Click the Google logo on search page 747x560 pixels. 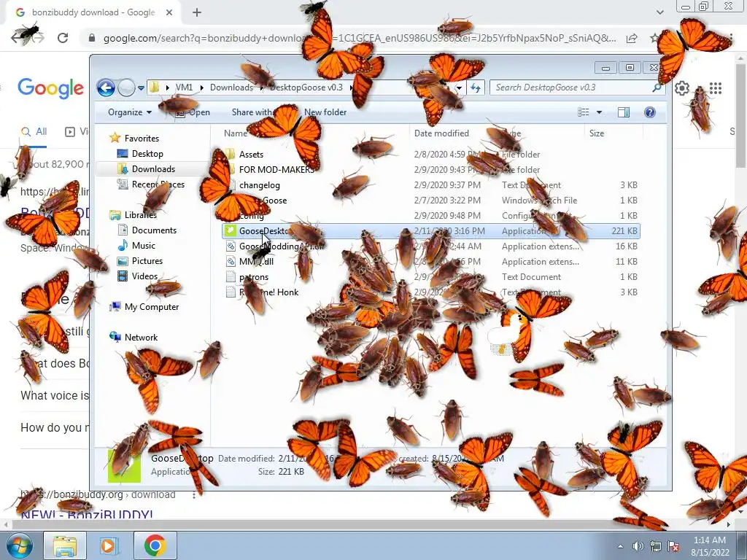tap(50, 88)
